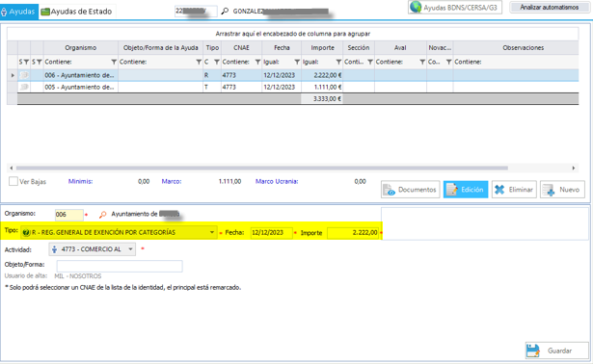Screen dimensions: 593x364
Task: Click Nuevo button
Action: coord(562,190)
